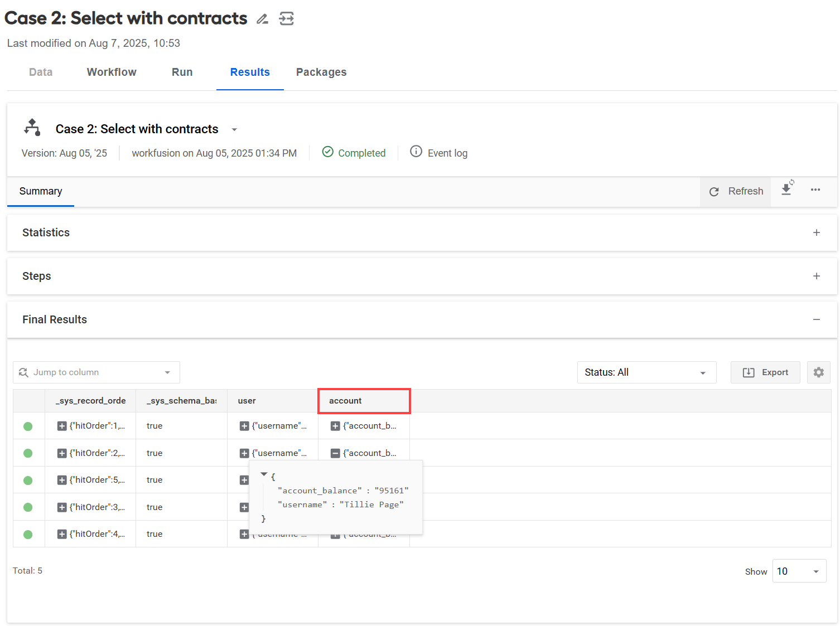Click the green status dot in hitOrder 3 row
Viewport: 840px width, 626px height.
click(28, 507)
